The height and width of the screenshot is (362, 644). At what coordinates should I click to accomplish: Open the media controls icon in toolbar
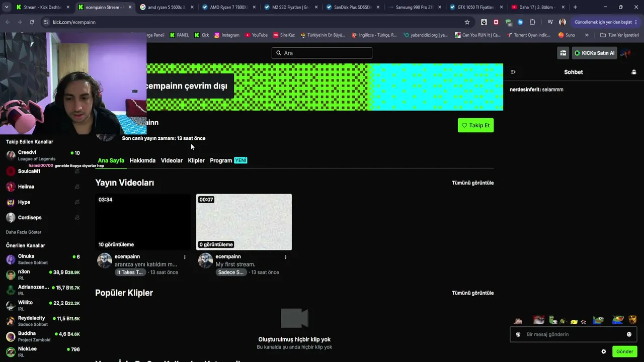pyautogui.click(x=550, y=22)
